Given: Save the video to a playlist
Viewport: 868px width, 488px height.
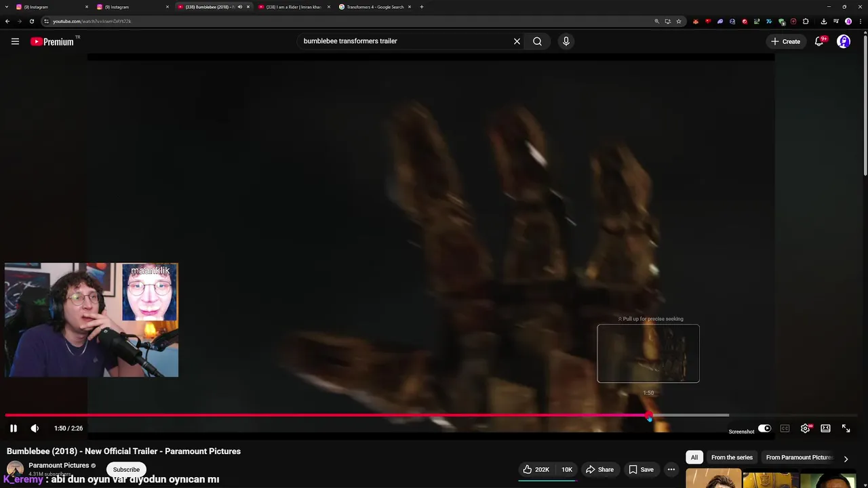Looking at the screenshot, I should 641,469.
